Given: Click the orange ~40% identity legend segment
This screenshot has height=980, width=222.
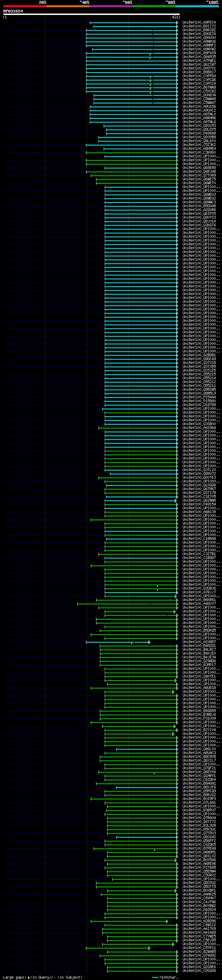Looking at the screenshot, I should pos(68,6).
